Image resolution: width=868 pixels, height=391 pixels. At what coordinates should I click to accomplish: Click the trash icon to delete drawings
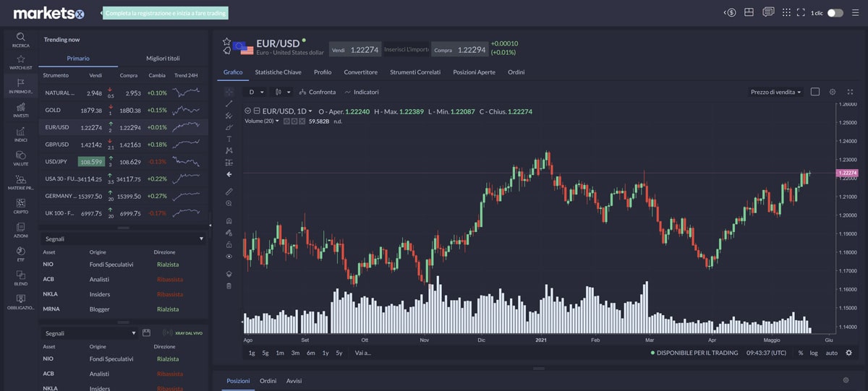(x=229, y=285)
